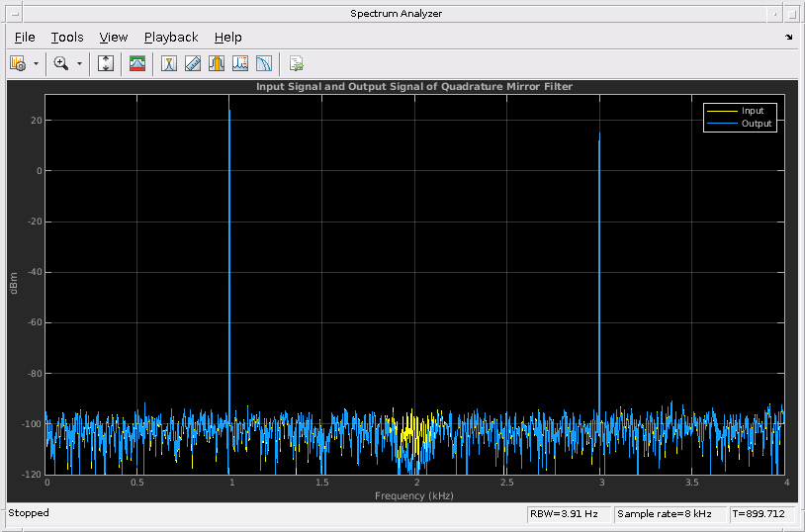Toggle the Channel Measurements icon
Image resolution: width=805 pixels, height=532 pixels.
[x=217, y=63]
